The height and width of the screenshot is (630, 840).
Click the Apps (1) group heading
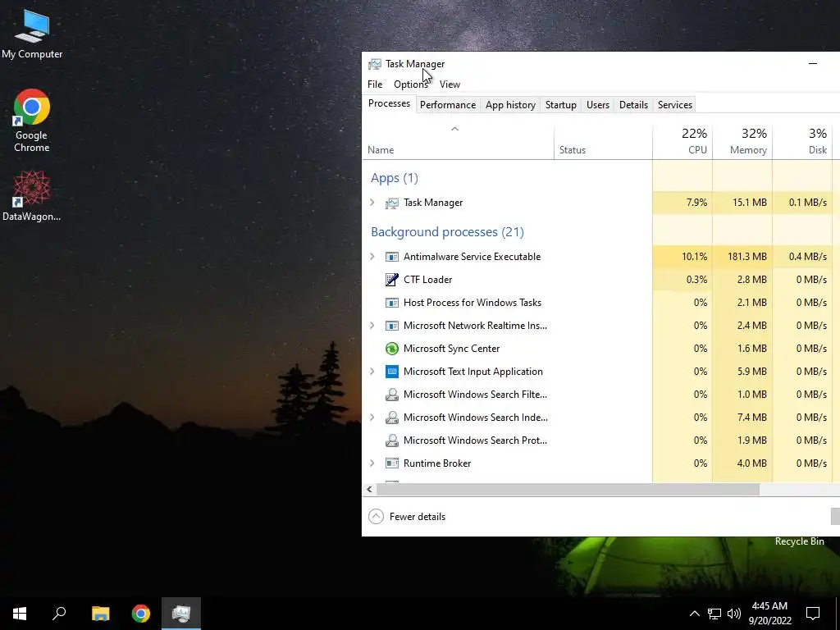(395, 178)
